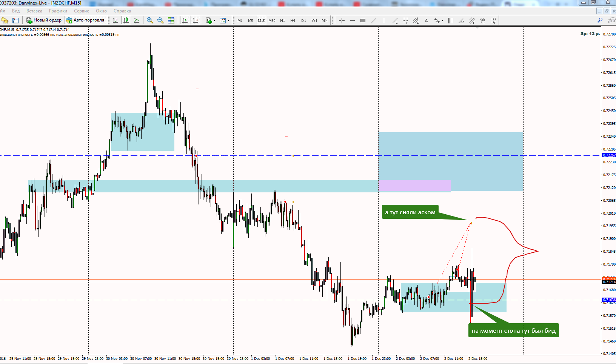
Task: Open the chat messages icon
Action: pyautogui.click(x=611, y=20)
